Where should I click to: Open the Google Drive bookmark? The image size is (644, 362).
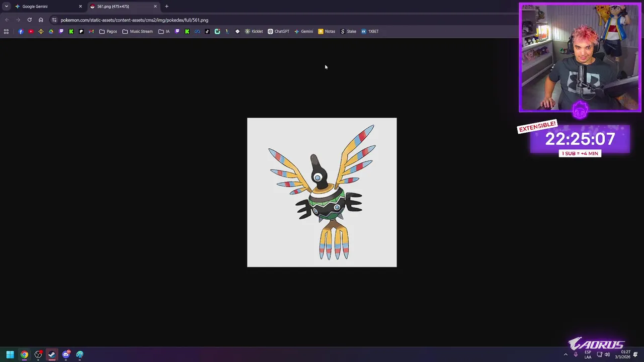51,31
